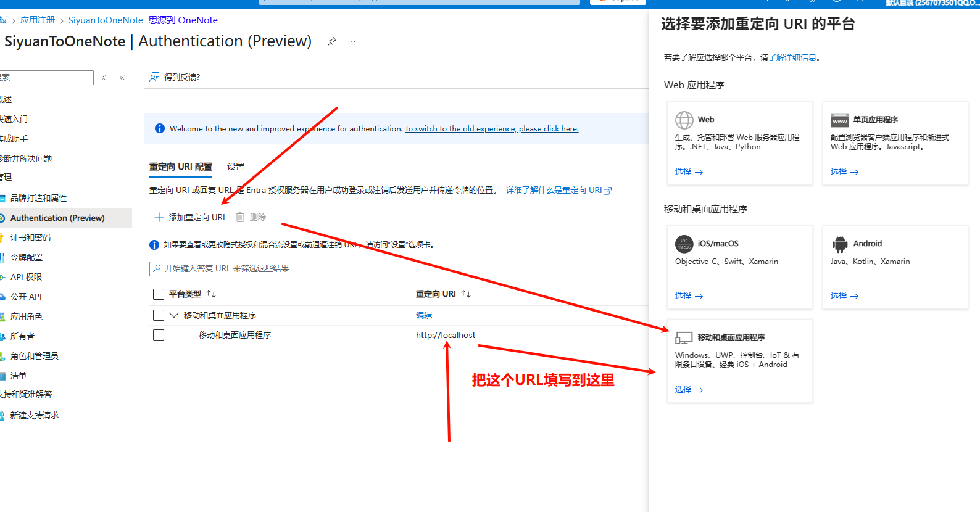Click 选择 under 移动和桌面应用程序 card
The height and width of the screenshot is (512, 980).
point(689,389)
